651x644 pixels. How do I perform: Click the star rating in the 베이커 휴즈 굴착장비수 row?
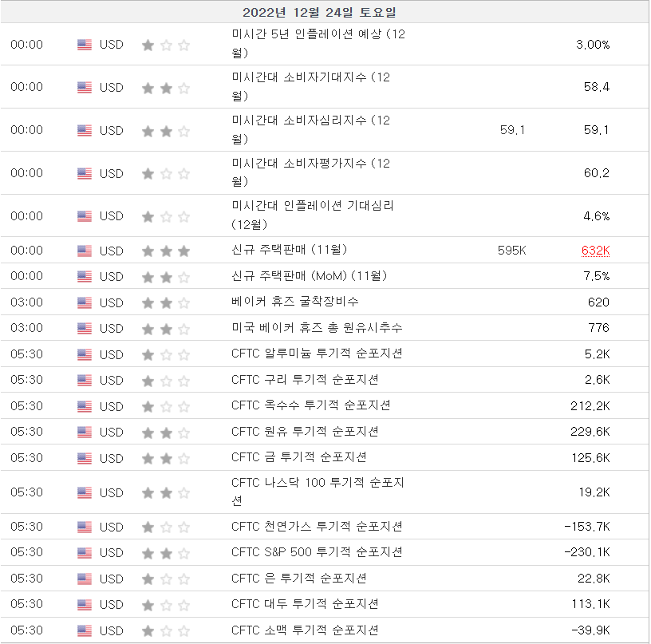pos(166,302)
